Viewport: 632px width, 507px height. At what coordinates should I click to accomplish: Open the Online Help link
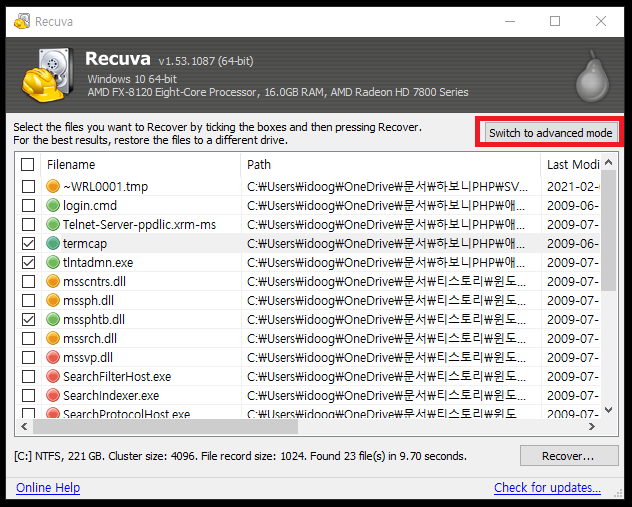[48, 488]
